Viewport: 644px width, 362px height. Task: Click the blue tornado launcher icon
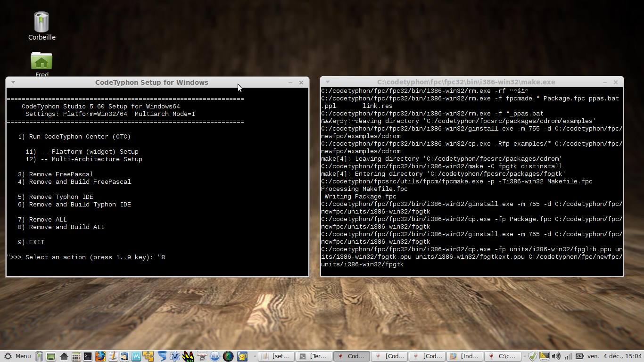click(x=162, y=356)
